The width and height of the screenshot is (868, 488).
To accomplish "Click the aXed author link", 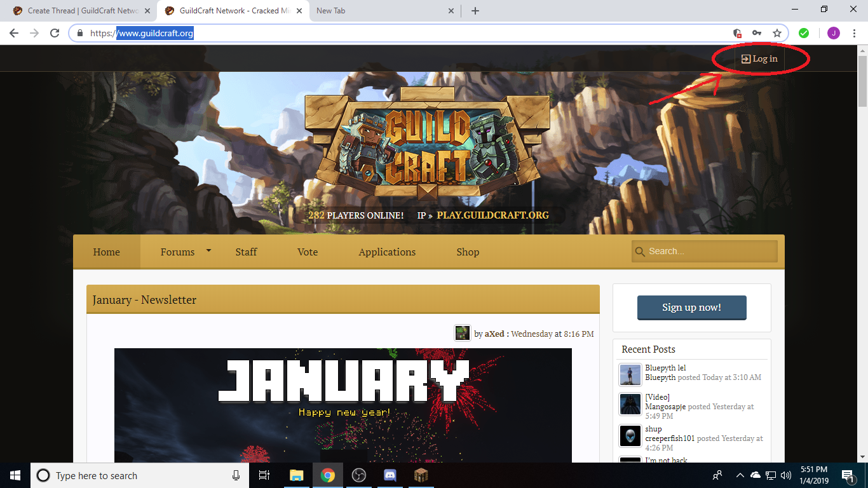I will 494,334.
